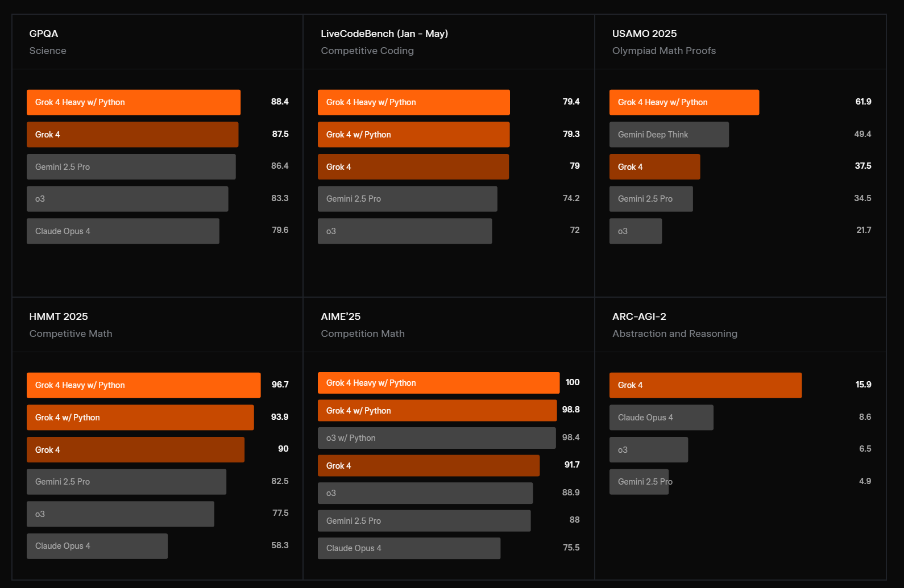The image size is (904, 588).
Task: Select Grok 4 Heavy w/ Python bar in HMMT
Action: [144, 385]
